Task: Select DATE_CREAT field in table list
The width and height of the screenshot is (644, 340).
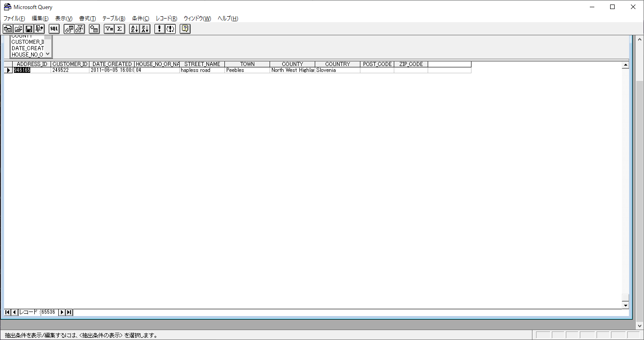Action: [28, 48]
